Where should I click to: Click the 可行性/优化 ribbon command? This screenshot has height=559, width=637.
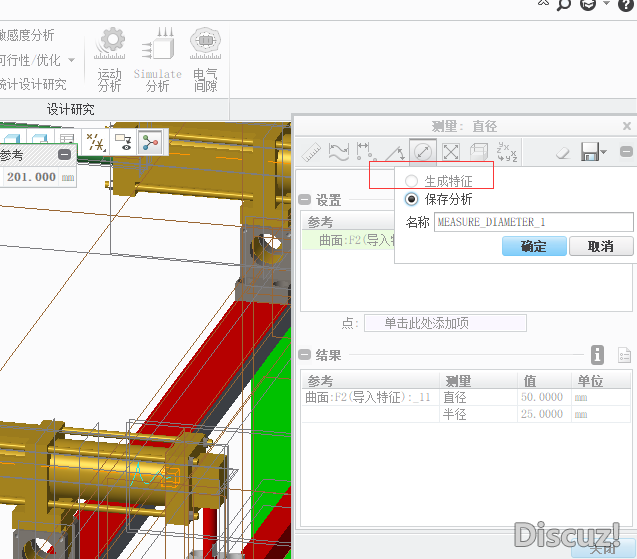point(30,60)
